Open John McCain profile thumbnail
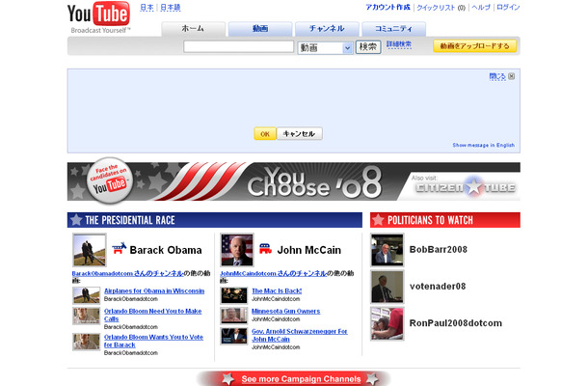 236,250
